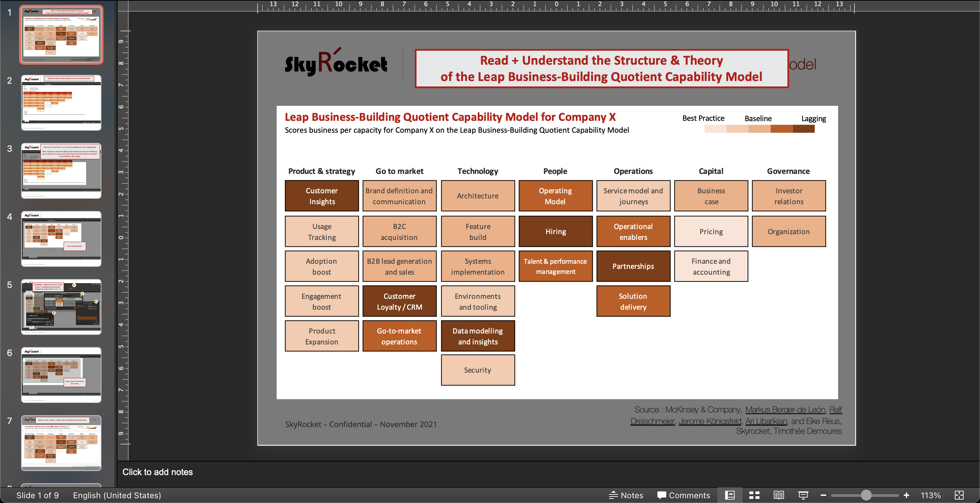Click the 'Customer Loyalty / CRM' box
980x503 pixels.
coord(399,301)
